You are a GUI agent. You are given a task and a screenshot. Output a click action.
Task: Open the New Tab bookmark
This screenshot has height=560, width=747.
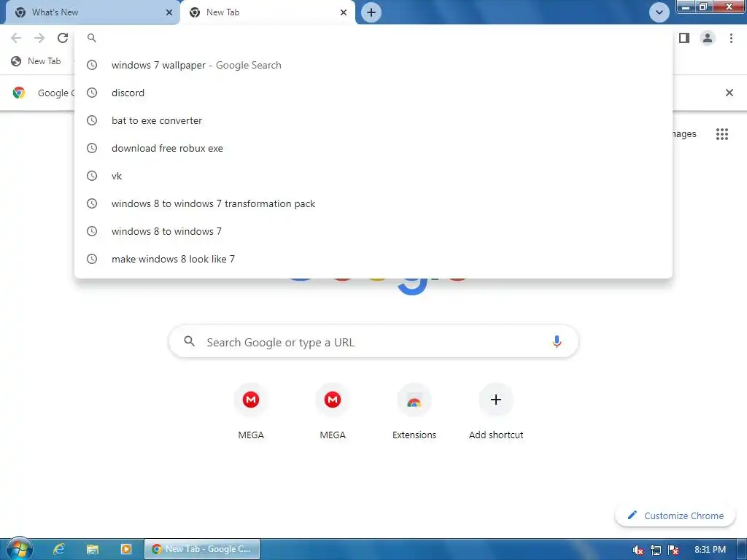(x=36, y=61)
